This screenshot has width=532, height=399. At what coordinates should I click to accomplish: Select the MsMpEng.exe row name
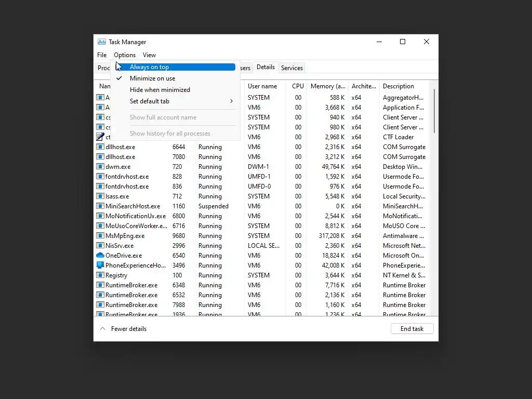[x=125, y=236]
